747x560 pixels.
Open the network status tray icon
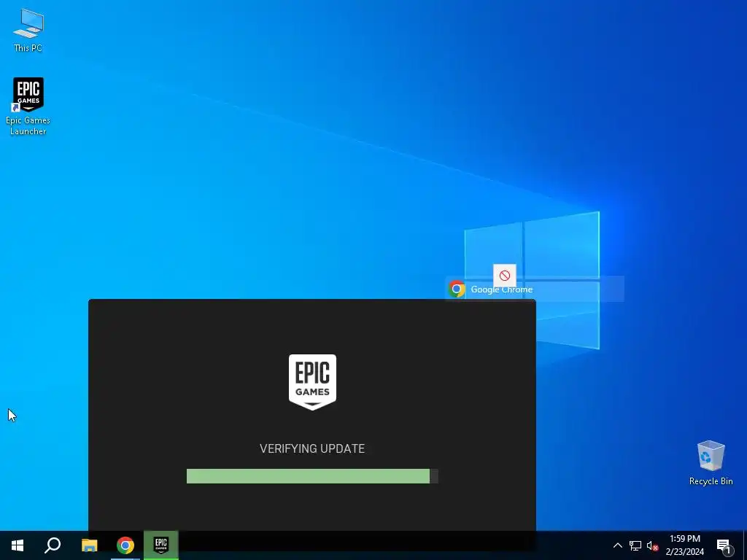(635, 545)
